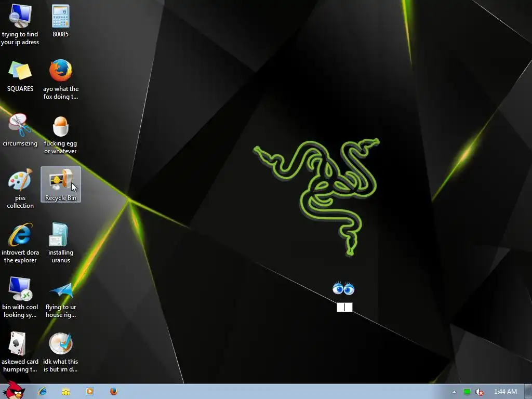Select the calculator icon labeled 80085
The height and width of the screenshot is (399, 532).
tap(60, 20)
